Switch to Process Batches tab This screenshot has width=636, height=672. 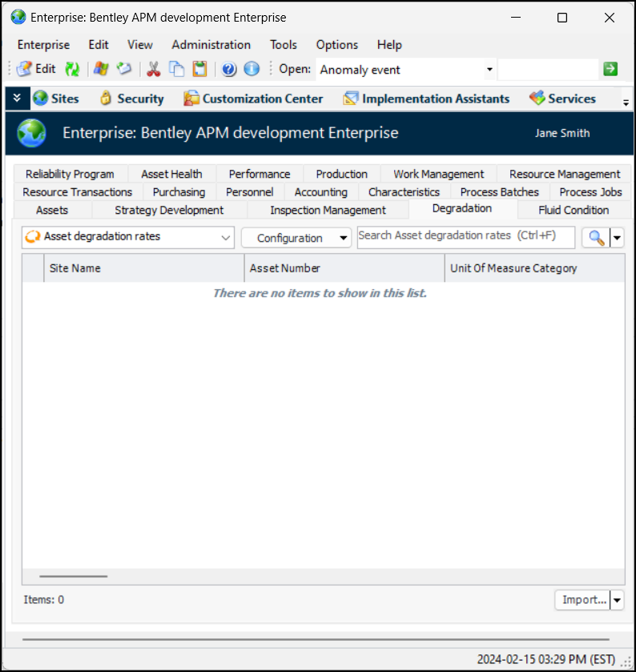tap(500, 192)
